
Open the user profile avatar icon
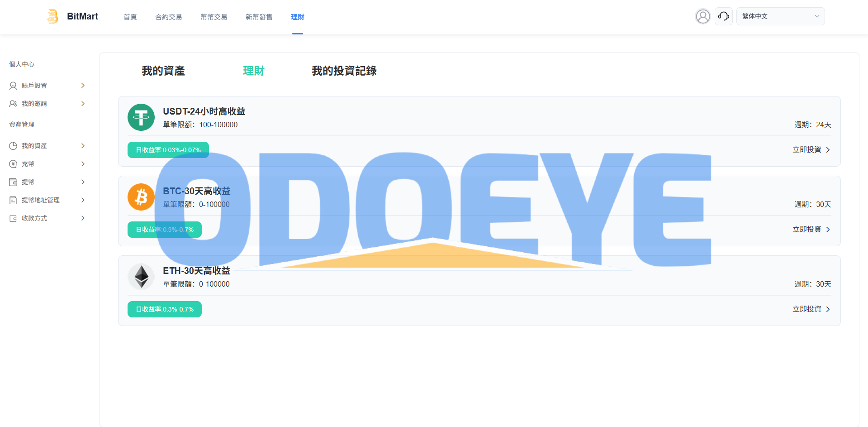click(702, 16)
